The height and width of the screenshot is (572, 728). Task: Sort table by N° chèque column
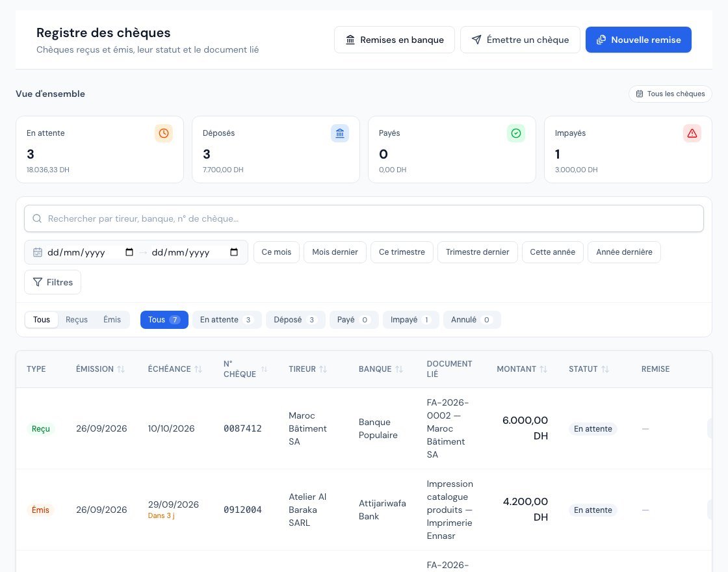point(245,369)
